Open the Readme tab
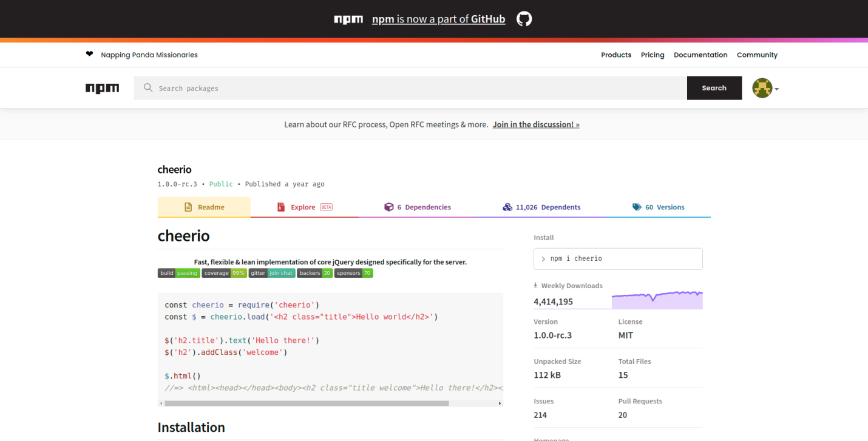Viewport: 868px width, 441px height. (x=204, y=207)
